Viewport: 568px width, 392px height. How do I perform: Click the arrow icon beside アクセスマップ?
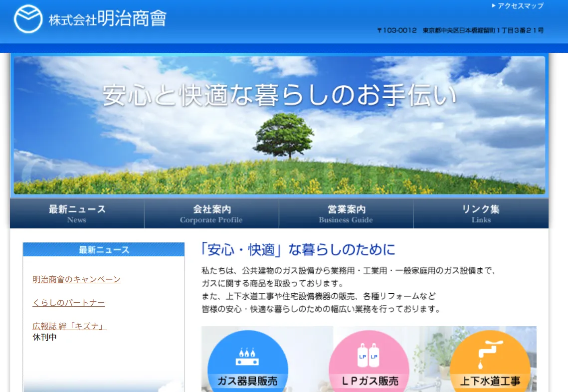tap(493, 6)
